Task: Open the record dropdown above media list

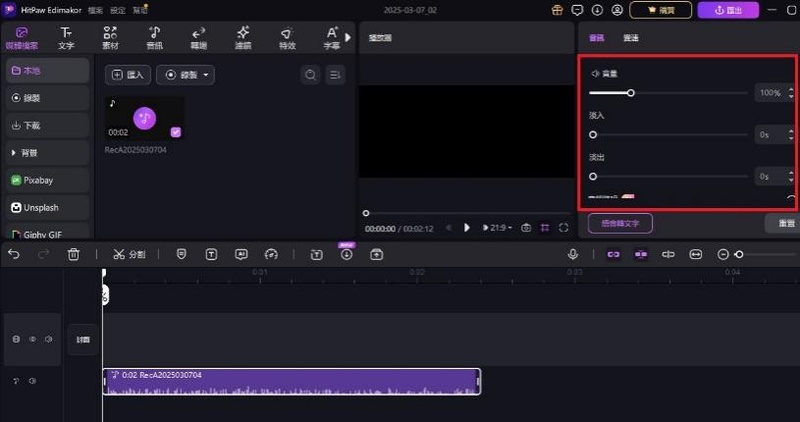Action: point(185,75)
